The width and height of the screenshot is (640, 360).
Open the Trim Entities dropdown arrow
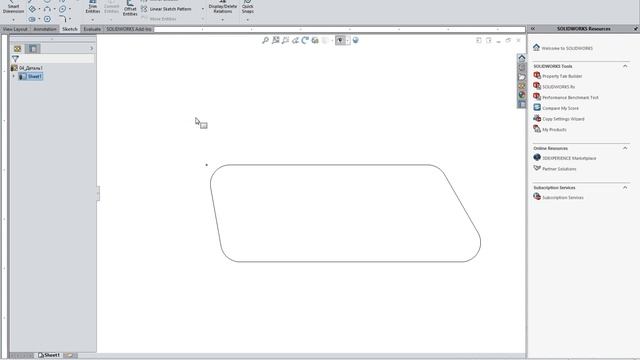tap(93, 19)
